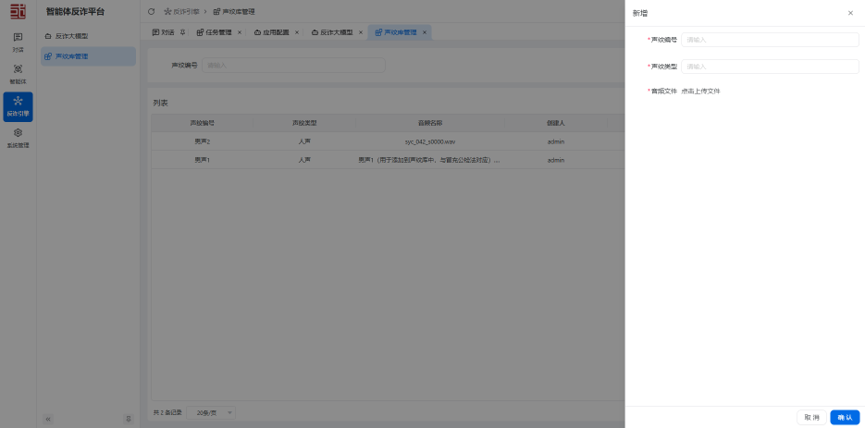This screenshot has height=428, width=865.
Task: Click admin in the 男声2 row
Action: (x=556, y=142)
